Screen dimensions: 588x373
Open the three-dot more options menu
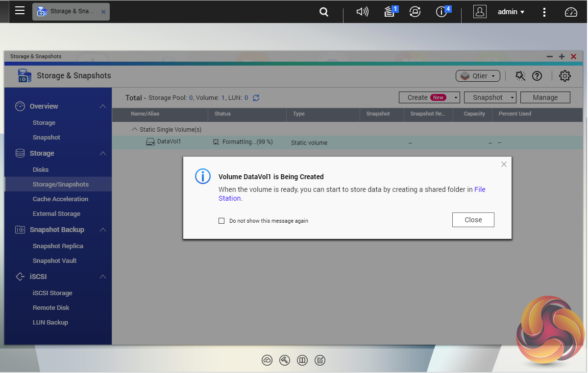(x=544, y=12)
